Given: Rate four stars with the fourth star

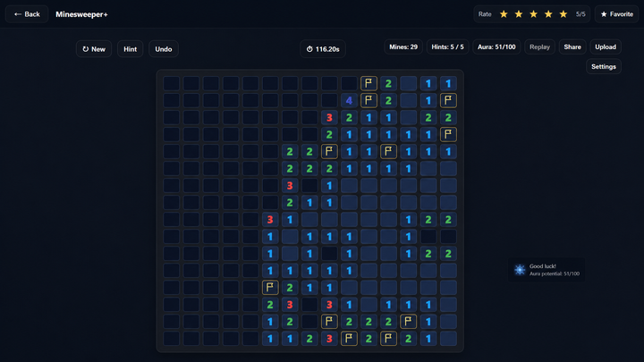Looking at the screenshot, I should (548, 14).
